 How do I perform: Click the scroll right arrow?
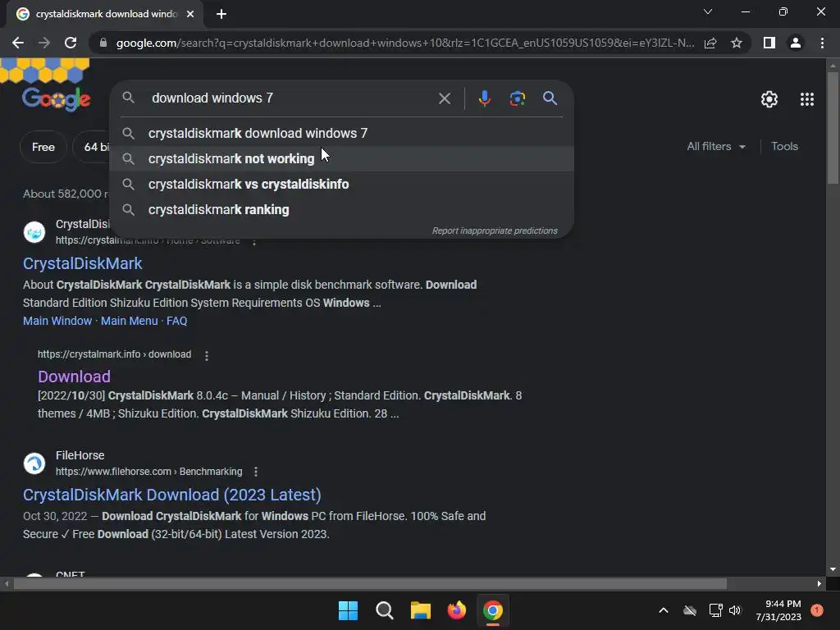[819, 583]
